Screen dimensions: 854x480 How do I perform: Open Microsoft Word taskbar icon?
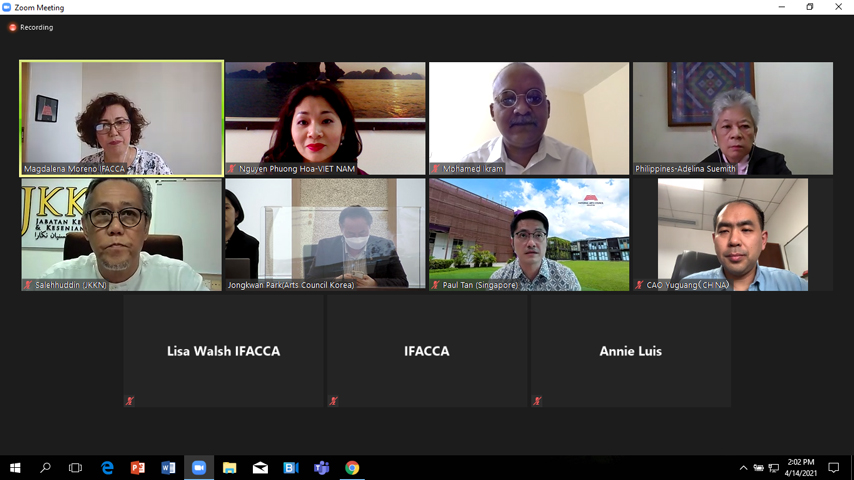coord(168,467)
